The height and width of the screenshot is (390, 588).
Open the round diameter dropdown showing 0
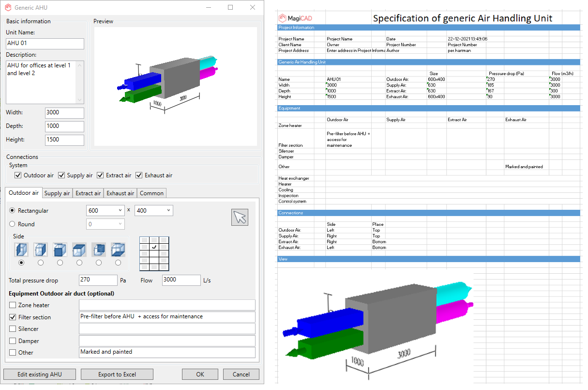105,224
